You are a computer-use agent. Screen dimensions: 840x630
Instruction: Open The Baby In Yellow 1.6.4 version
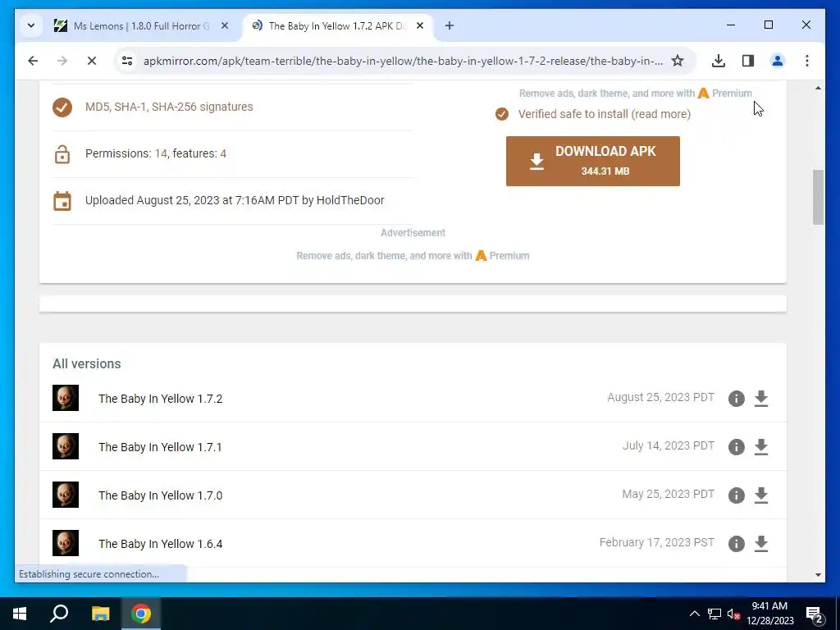pyautogui.click(x=160, y=544)
